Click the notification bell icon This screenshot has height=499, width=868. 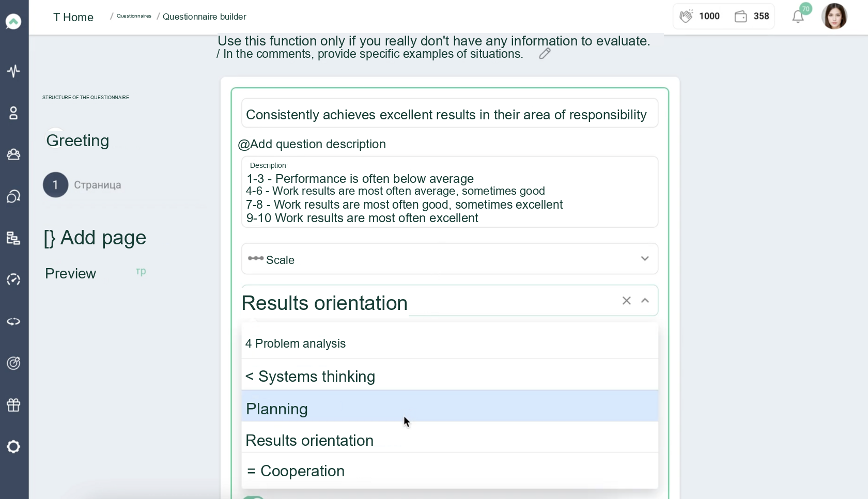click(798, 17)
